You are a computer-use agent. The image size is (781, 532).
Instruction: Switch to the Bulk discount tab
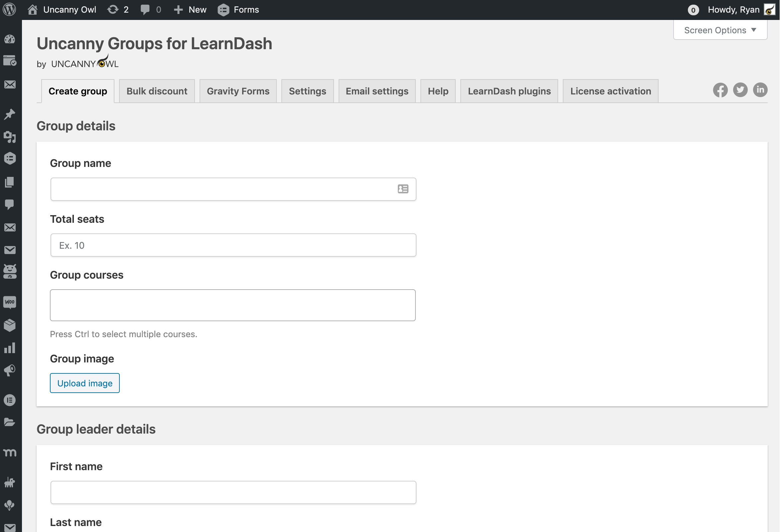point(157,91)
